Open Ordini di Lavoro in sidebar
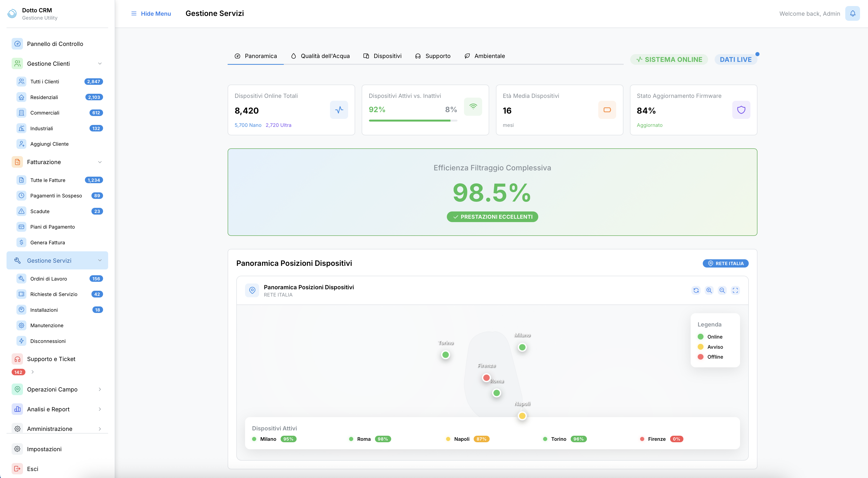This screenshot has width=868, height=478. pos(49,279)
